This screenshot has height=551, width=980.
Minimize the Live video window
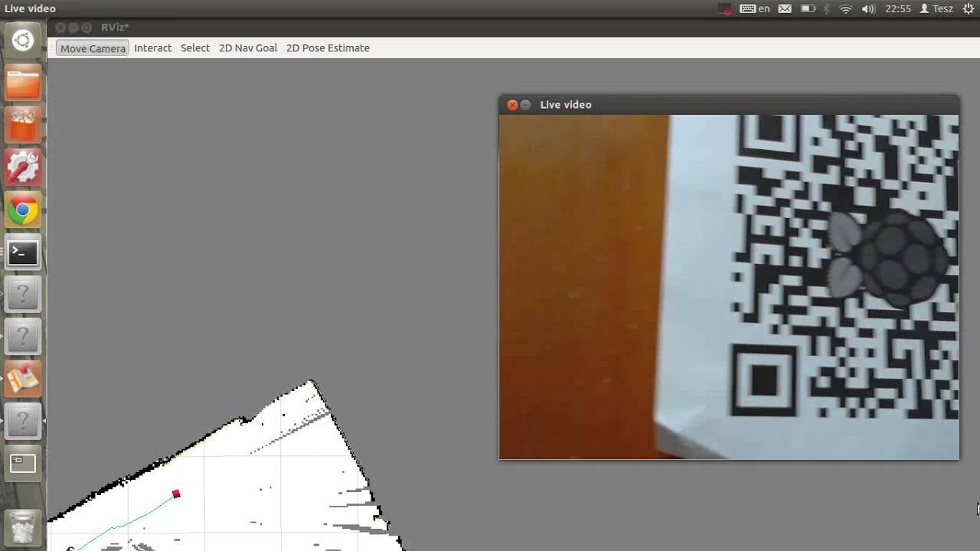tap(525, 105)
